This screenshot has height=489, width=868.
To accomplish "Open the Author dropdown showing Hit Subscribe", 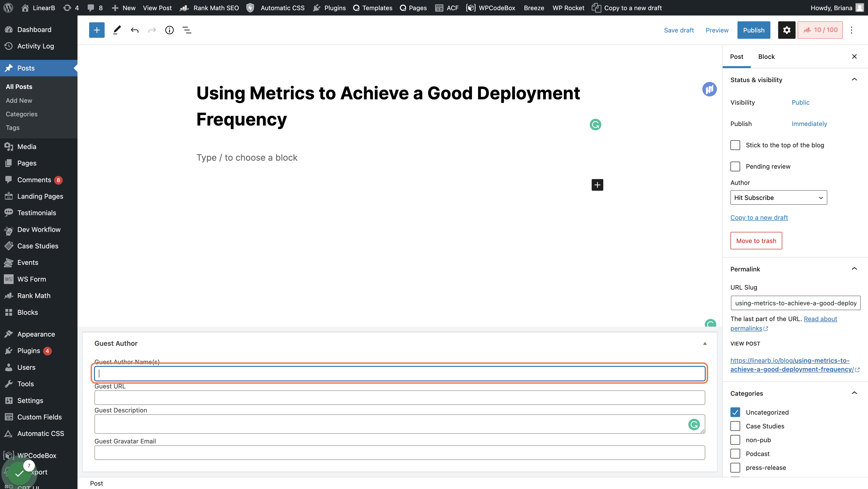I will pyautogui.click(x=778, y=198).
